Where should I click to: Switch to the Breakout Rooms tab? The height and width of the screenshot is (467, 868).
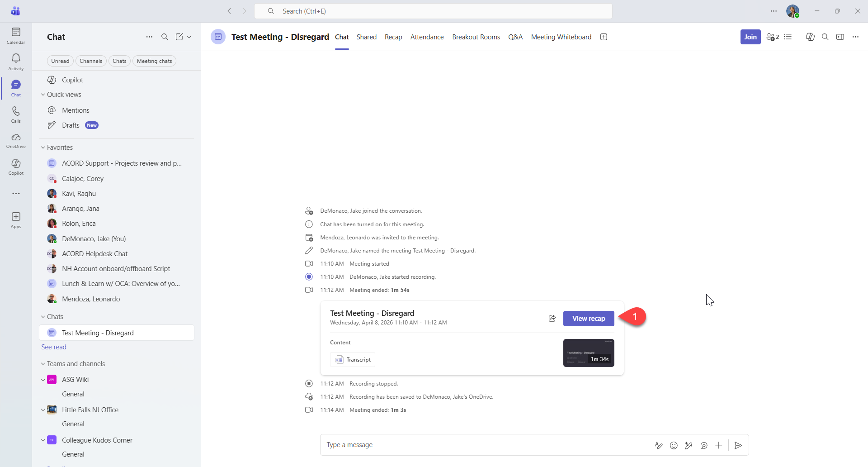coord(476,37)
